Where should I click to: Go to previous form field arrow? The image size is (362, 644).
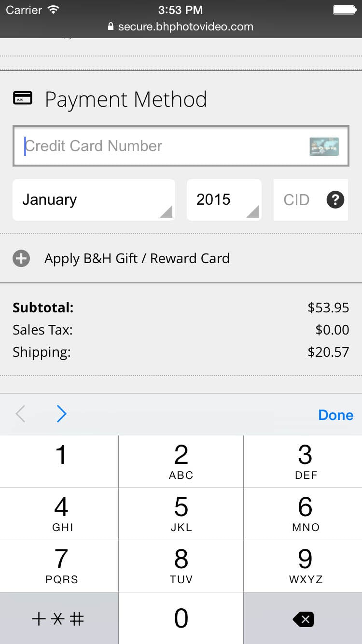(20, 414)
